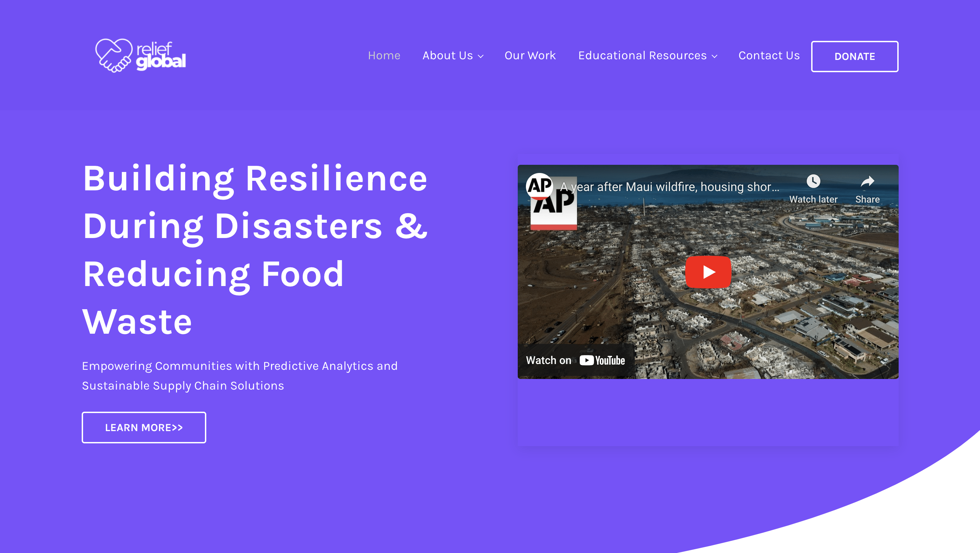Click the Building Resilience hero heading

(x=255, y=250)
